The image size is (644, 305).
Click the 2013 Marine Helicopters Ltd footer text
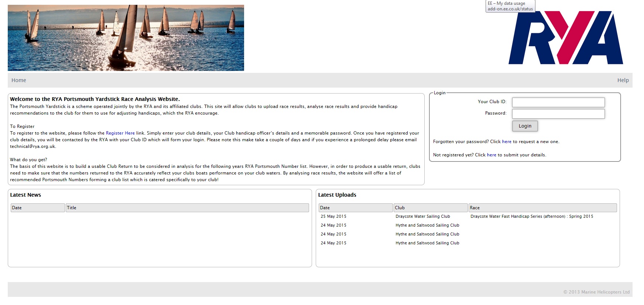click(596, 292)
